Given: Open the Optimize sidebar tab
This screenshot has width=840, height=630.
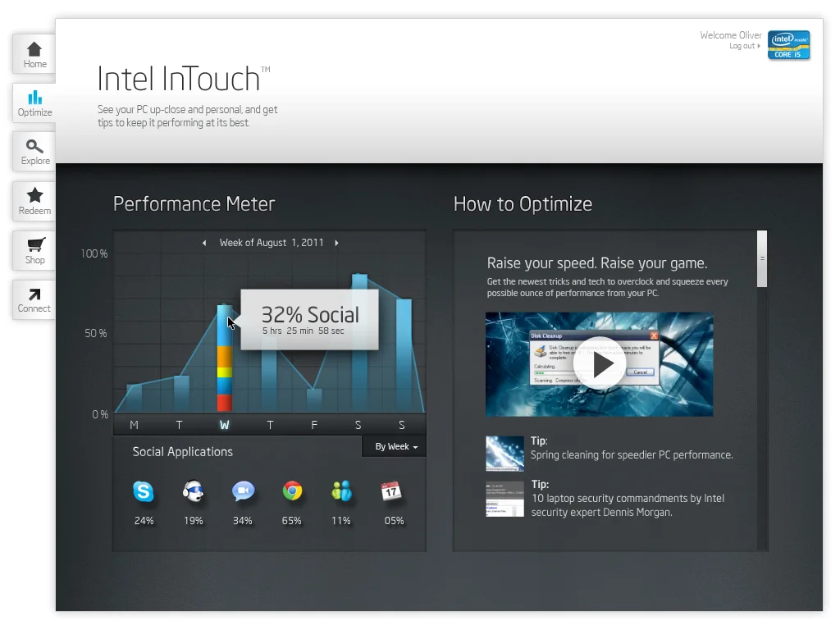Looking at the screenshot, I should click(x=34, y=103).
